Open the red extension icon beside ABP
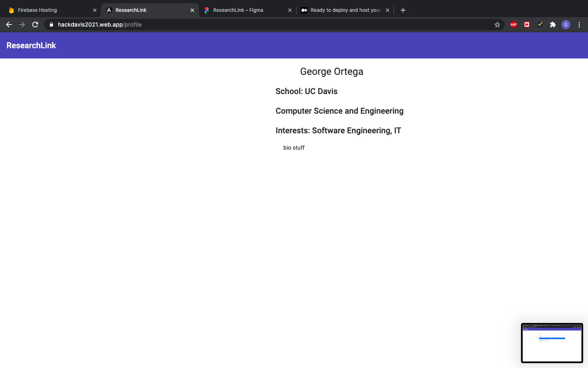The image size is (588, 368). tap(527, 25)
